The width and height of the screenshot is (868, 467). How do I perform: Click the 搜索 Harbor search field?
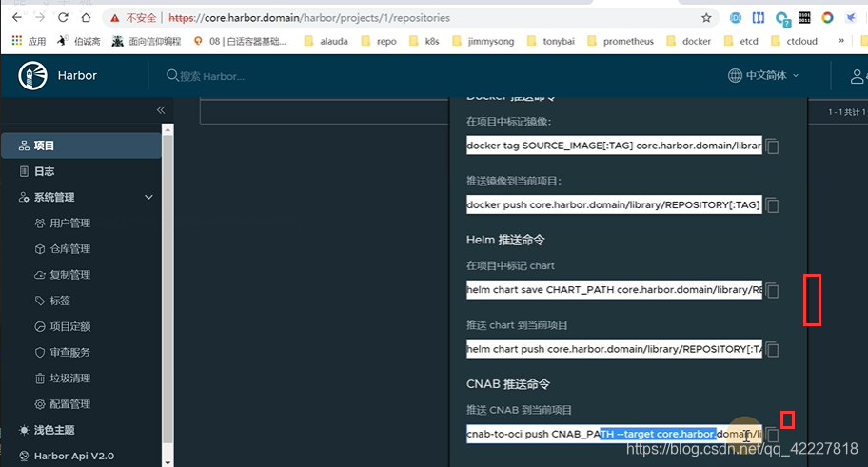point(206,76)
